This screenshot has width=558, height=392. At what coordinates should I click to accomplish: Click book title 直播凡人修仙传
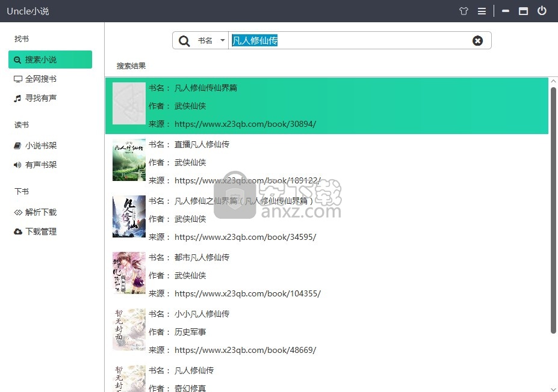(x=202, y=144)
